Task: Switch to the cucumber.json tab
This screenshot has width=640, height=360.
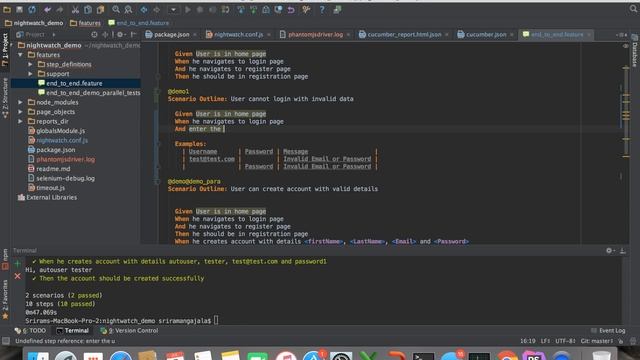Action: point(486,35)
